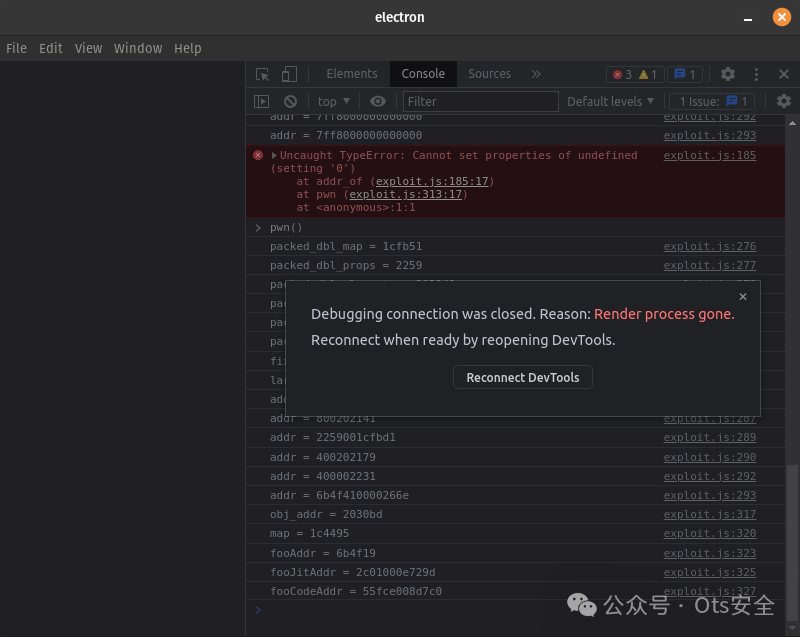Click the console input prompt line
800x637 pixels.
click(515, 610)
